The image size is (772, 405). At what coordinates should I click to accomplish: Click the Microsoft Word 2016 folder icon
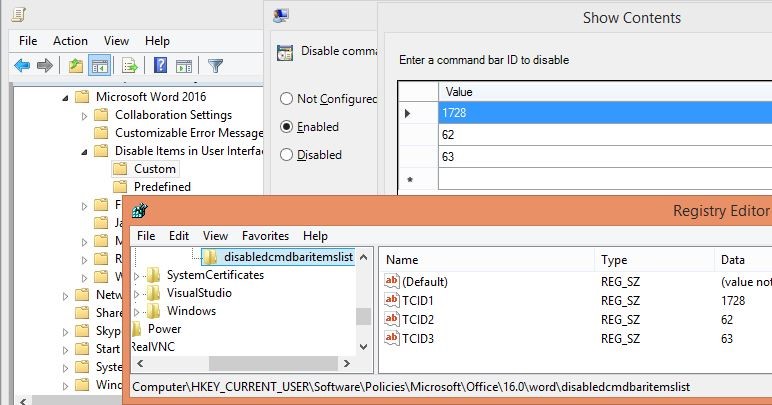pos(82,96)
